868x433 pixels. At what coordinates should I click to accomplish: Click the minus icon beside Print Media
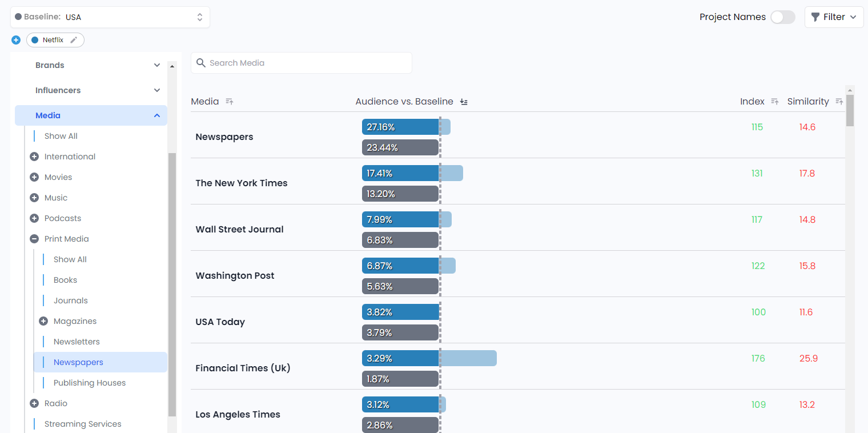click(x=34, y=239)
